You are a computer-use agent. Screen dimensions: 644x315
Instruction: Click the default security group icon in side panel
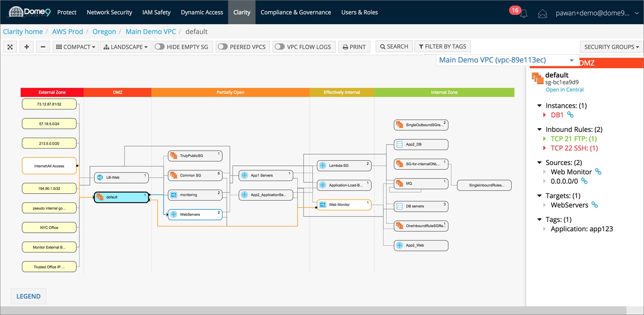click(537, 78)
